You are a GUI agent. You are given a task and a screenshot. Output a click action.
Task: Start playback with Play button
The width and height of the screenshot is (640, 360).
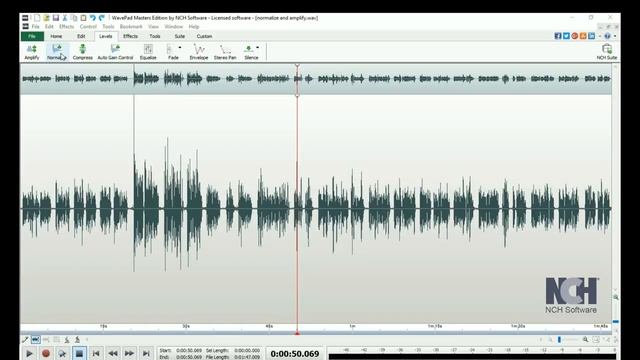[29, 353]
